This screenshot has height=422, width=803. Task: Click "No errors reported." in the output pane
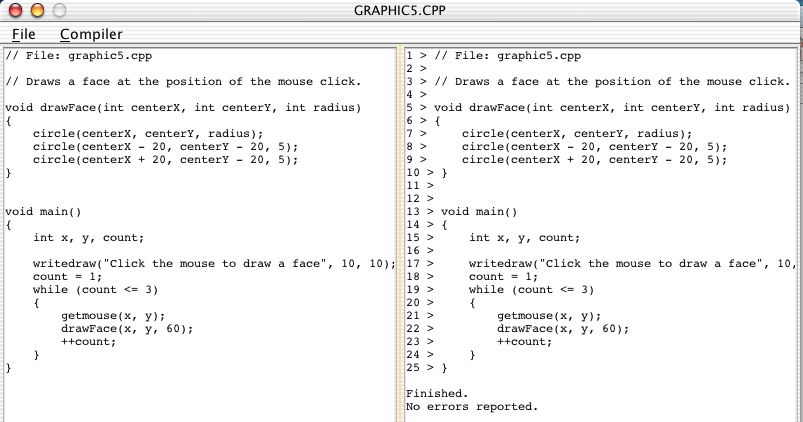click(471, 407)
